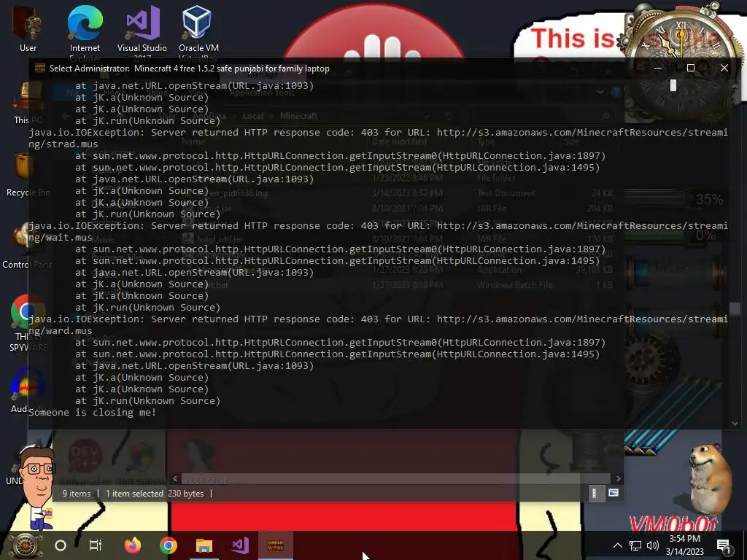747x560 pixels.
Task: Open Cortana search circle on taskbar
Action: click(x=61, y=545)
